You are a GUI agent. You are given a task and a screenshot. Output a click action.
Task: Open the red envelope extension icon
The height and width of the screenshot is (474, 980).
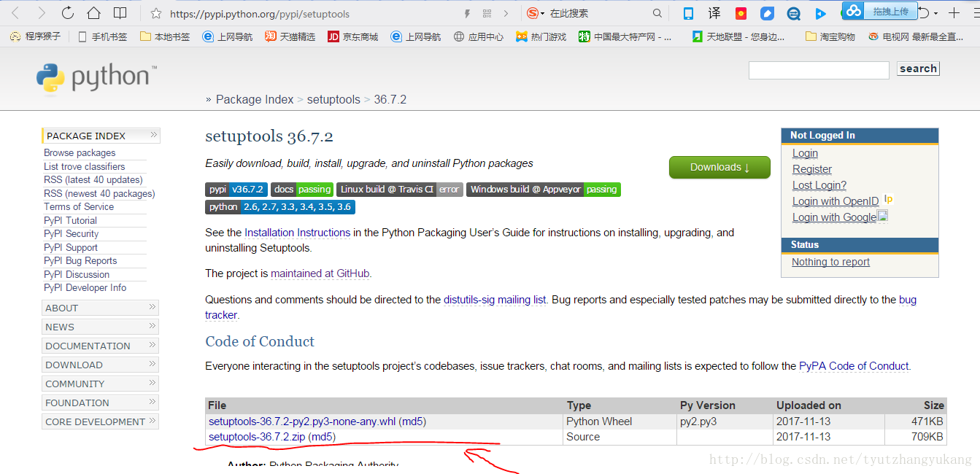point(741,13)
